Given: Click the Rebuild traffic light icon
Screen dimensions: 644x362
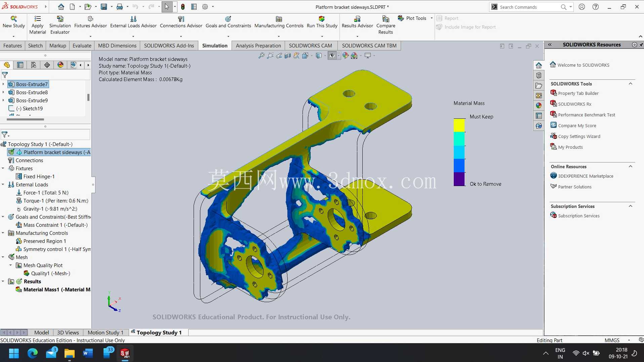Looking at the screenshot, I should click(x=183, y=7).
